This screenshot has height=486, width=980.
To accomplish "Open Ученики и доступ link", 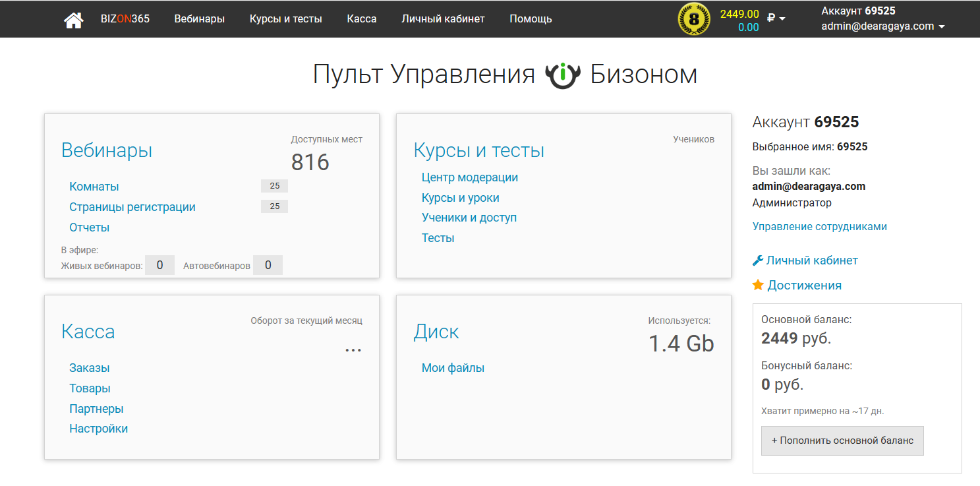I will [x=469, y=218].
